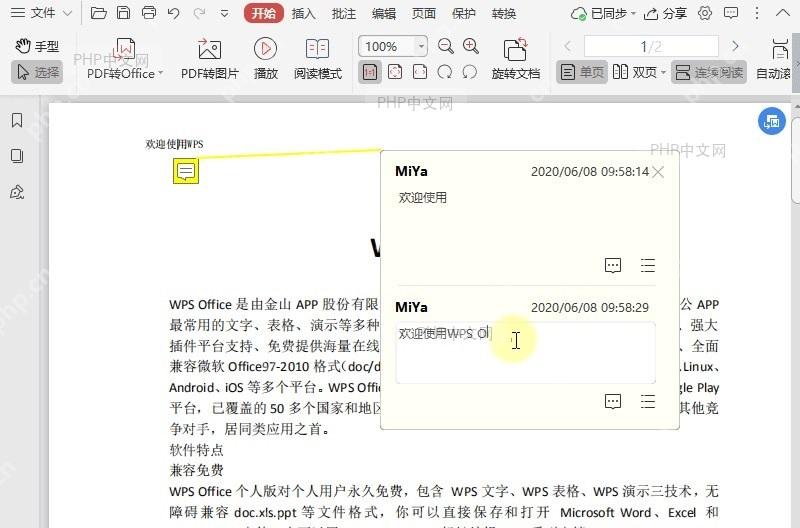Go to the next page arrow
This screenshot has height=528, width=800.
click(x=735, y=46)
